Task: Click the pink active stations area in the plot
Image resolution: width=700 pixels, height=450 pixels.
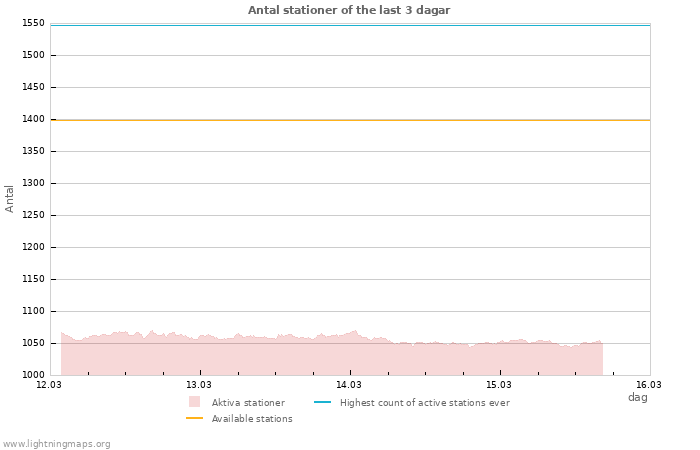Action: tap(300, 358)
